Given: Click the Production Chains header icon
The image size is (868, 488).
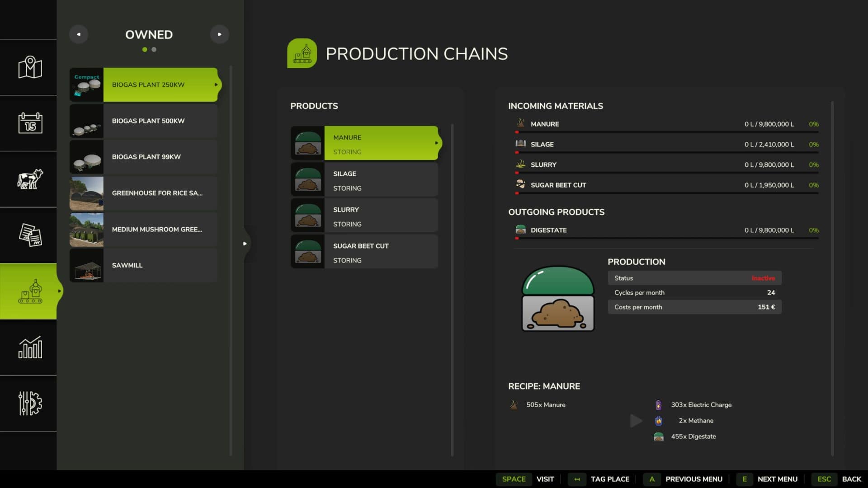Looking at the screenshot, I should (x=302, y=53).
